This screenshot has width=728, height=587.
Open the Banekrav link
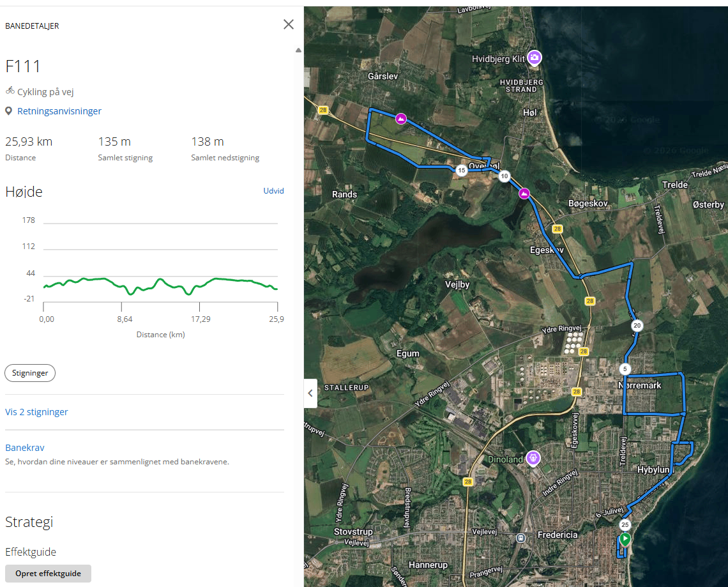[25, 448]
